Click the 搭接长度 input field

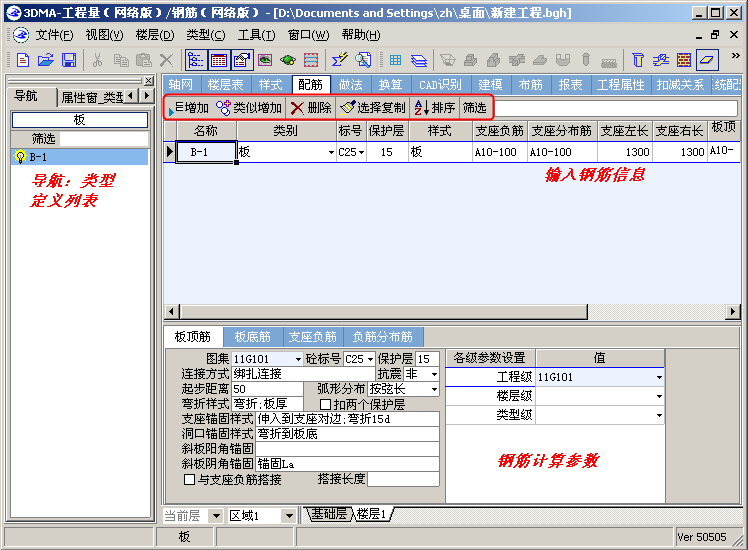403,479
